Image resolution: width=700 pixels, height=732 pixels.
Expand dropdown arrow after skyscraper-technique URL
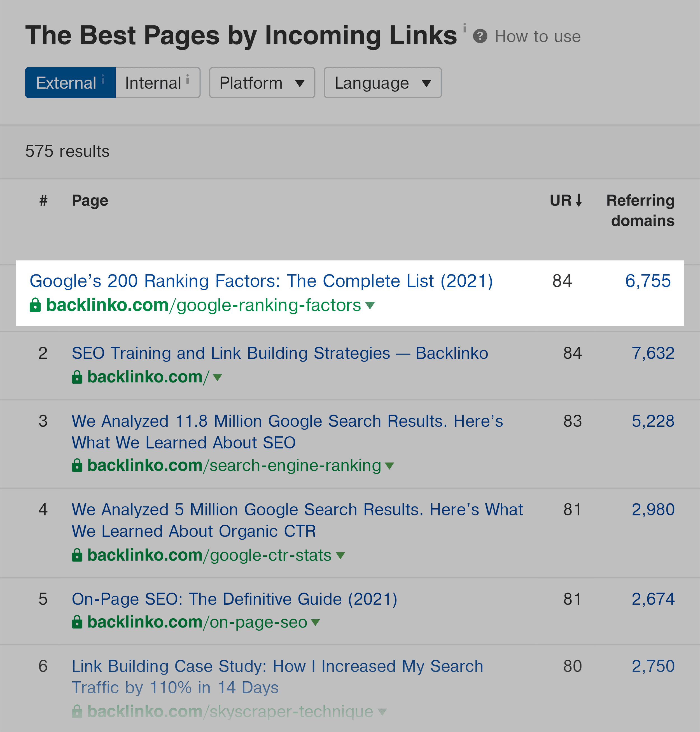[382, 712]
